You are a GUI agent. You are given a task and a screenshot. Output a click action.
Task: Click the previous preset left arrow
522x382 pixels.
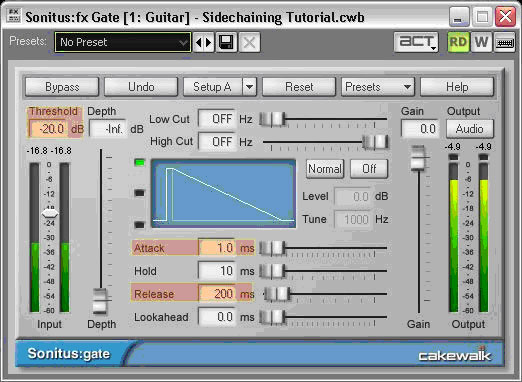(199, 42)
